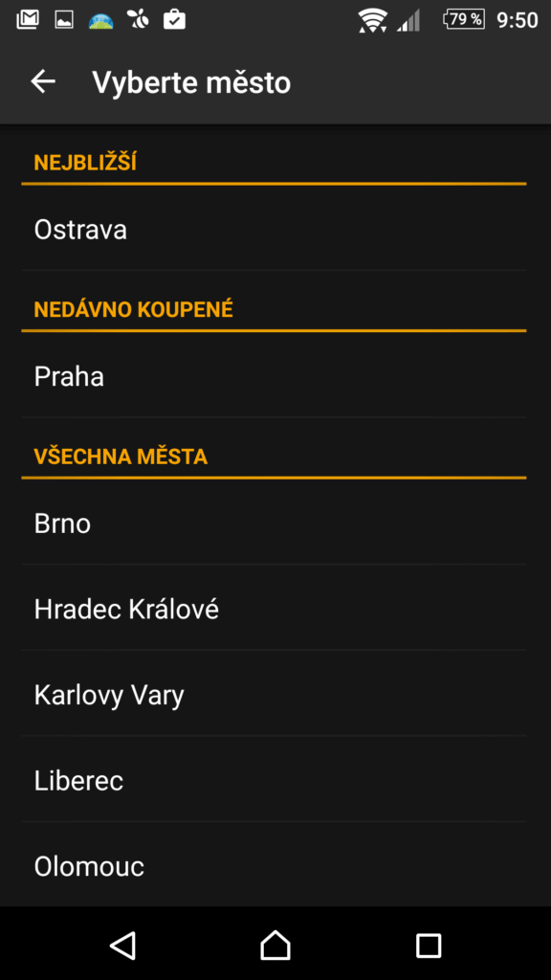Pick Karlovy Vary from list
This screenshot has width=551, height=980.
click(x=274, y=694)
